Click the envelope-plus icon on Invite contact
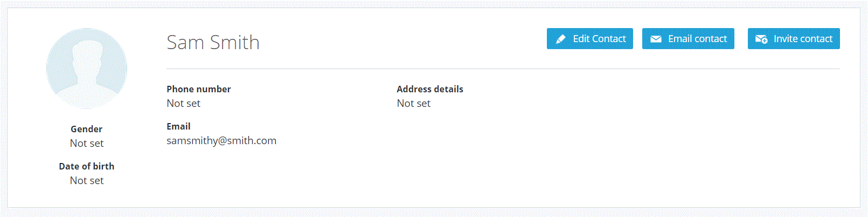This screenshot has height=217, width=868. (x=761, y=39)
